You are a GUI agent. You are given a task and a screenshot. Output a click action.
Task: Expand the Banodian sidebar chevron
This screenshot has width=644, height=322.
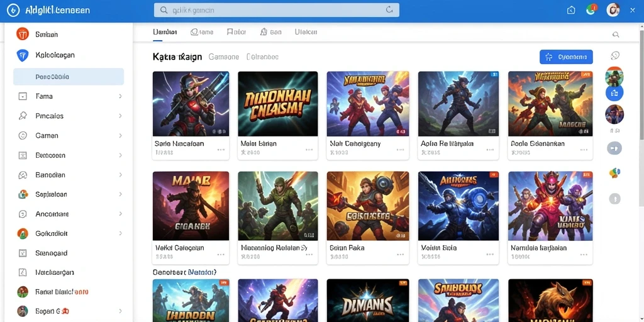point(120,175)
